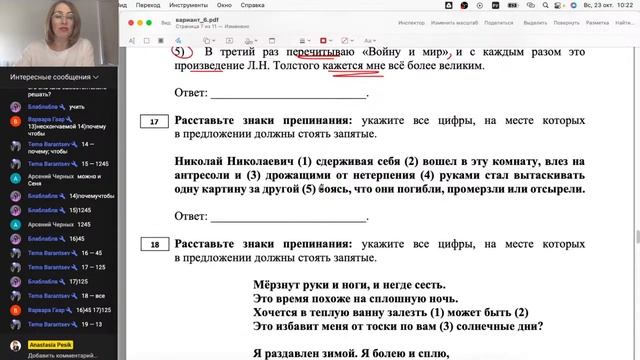
Task: Click the Добавить комментарий input field
Action: tap(61, 355)
